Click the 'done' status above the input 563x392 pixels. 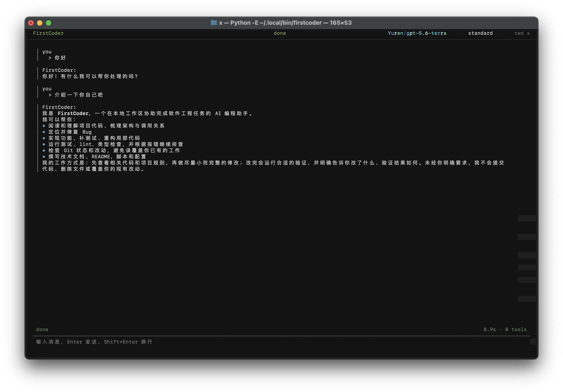42,329
